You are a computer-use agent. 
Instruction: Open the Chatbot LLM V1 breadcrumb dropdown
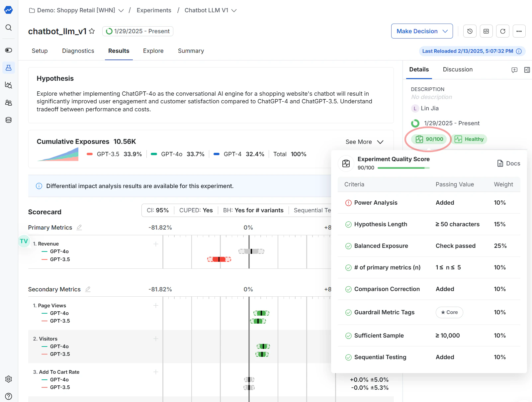coord(234,10)
